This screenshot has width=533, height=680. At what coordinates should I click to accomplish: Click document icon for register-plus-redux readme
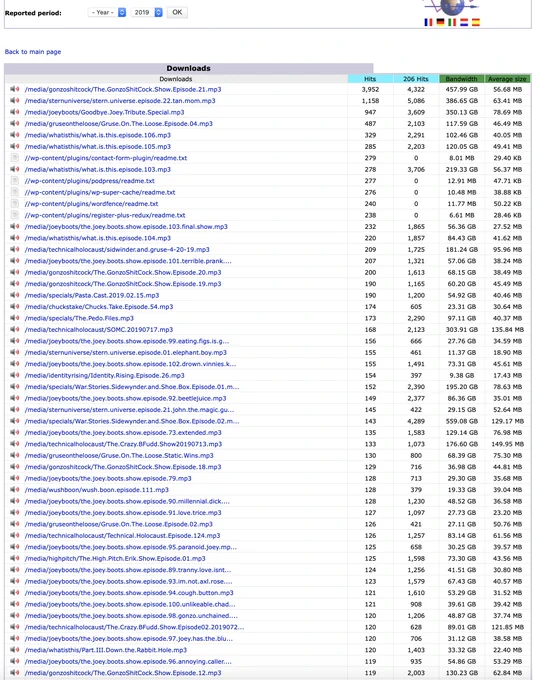click(x=15, y=215)
